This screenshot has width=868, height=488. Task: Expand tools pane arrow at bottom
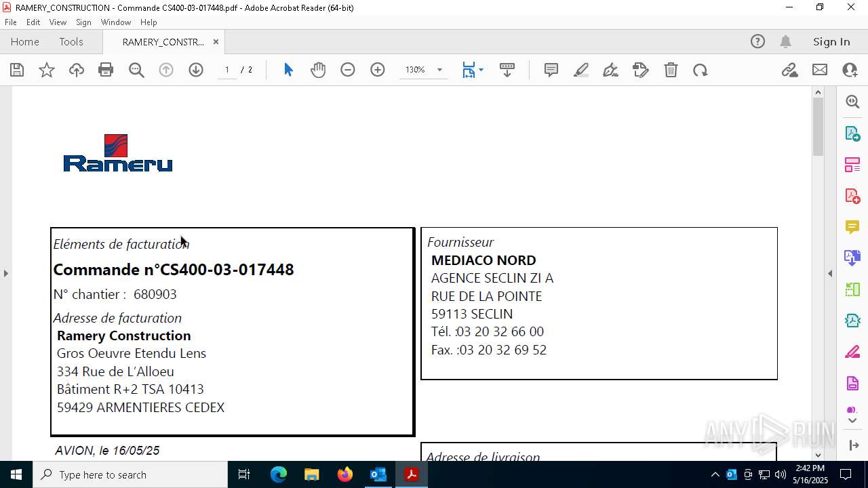pyautogui.click(x=852, y=421)
